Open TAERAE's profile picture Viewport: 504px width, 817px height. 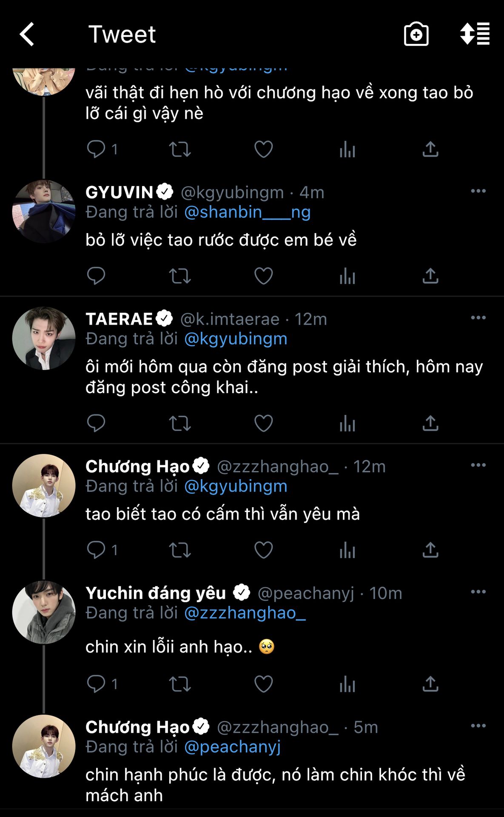tap(44, 338)
